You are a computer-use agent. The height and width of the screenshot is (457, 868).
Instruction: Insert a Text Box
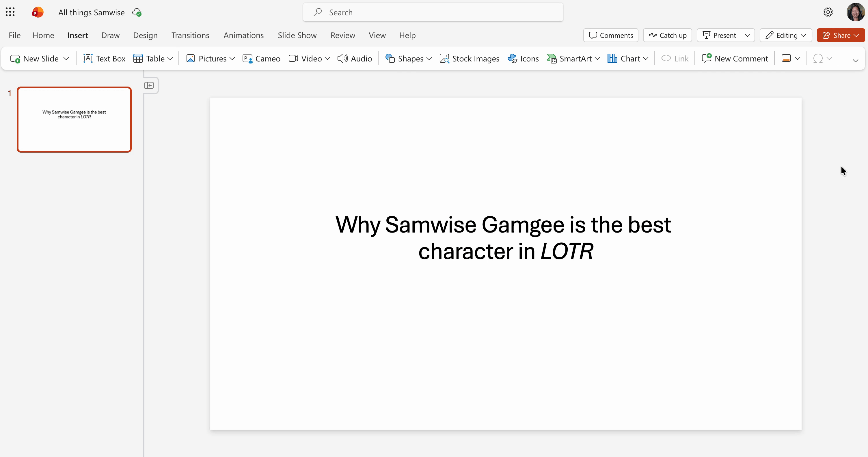[104, 59]
